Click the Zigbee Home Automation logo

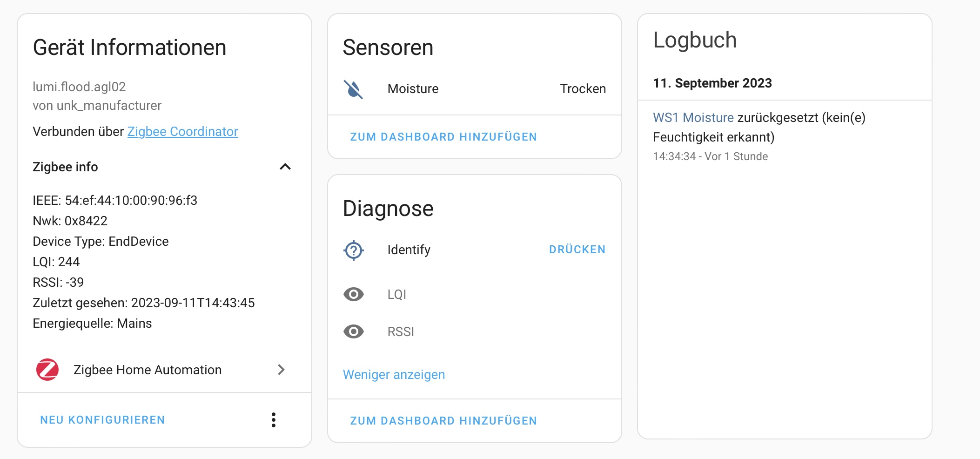click(47, 370)
